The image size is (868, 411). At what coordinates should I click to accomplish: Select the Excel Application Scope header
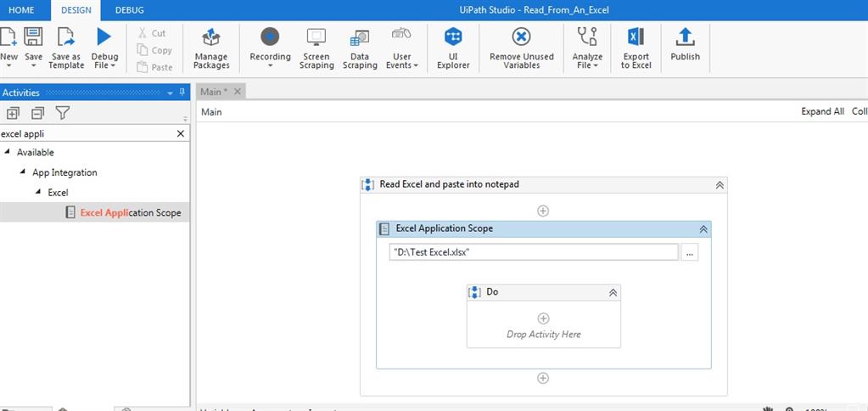pyautogui.click(x=544, y=228)
